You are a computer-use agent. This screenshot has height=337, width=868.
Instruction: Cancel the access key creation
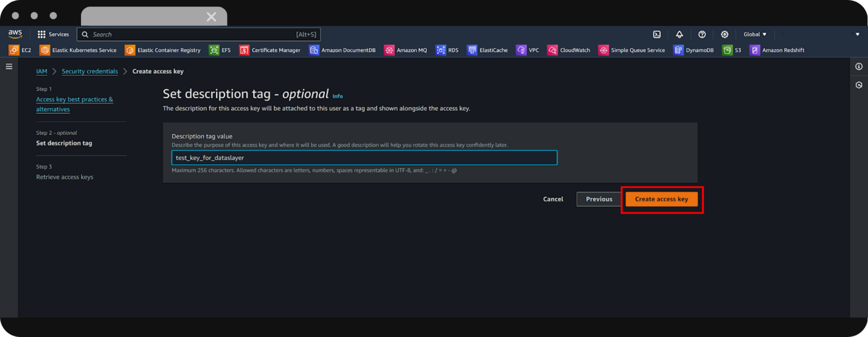click(553, 199)
